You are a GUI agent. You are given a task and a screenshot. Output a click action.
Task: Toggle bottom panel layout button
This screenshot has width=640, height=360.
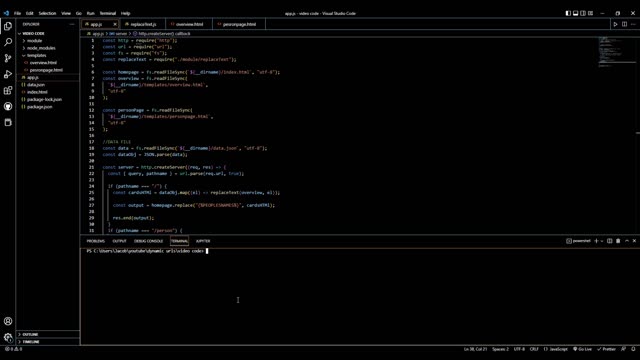pyautogui.click(x=576, y=13)
